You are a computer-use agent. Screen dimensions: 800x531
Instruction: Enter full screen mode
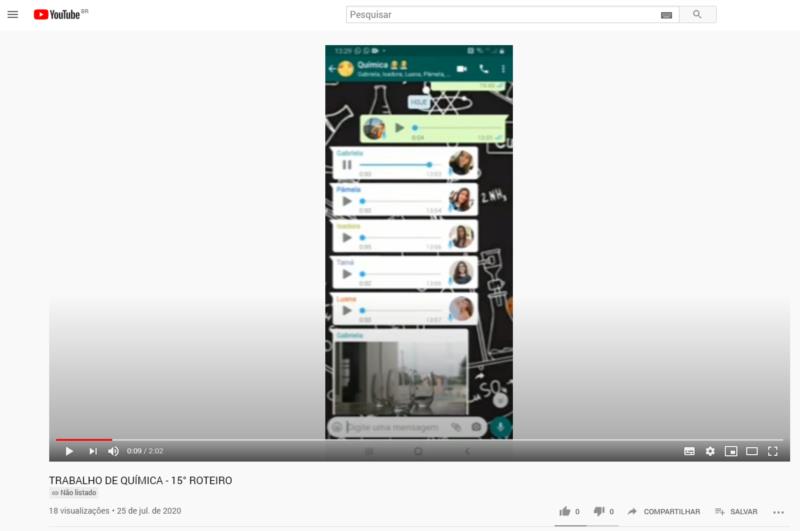773,451
